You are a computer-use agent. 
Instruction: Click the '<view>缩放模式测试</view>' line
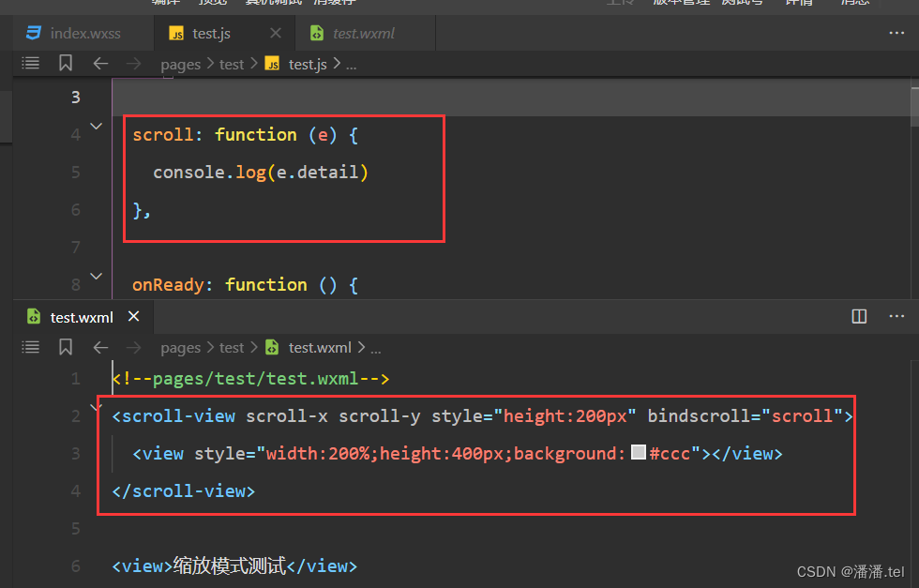coord(234,566)
